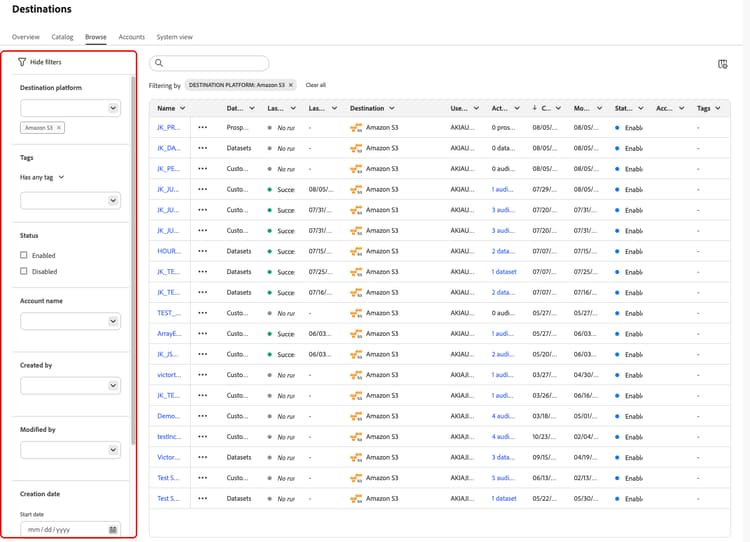Open the ArrayE destination link
This screenshot has height=542, width=750.
[x=169, y=333]
